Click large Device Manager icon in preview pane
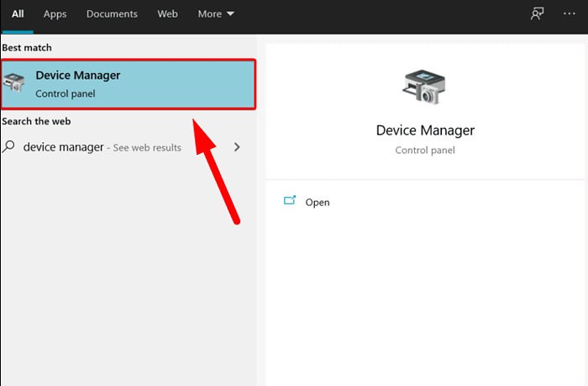The width and height of the screenshot is (588, 386). 424,87
